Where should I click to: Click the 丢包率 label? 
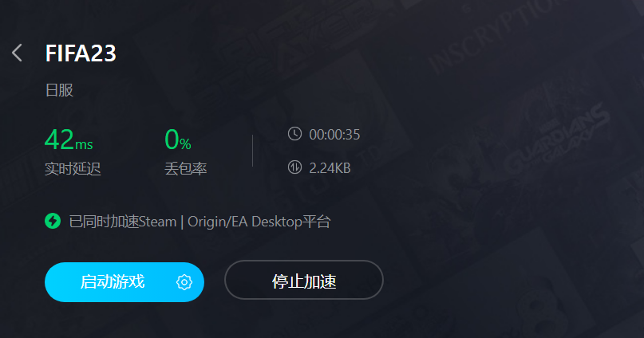coord(186,168)
